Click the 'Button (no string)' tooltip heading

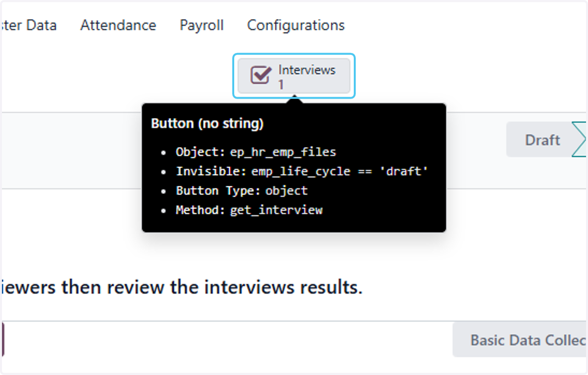[207, 124]
